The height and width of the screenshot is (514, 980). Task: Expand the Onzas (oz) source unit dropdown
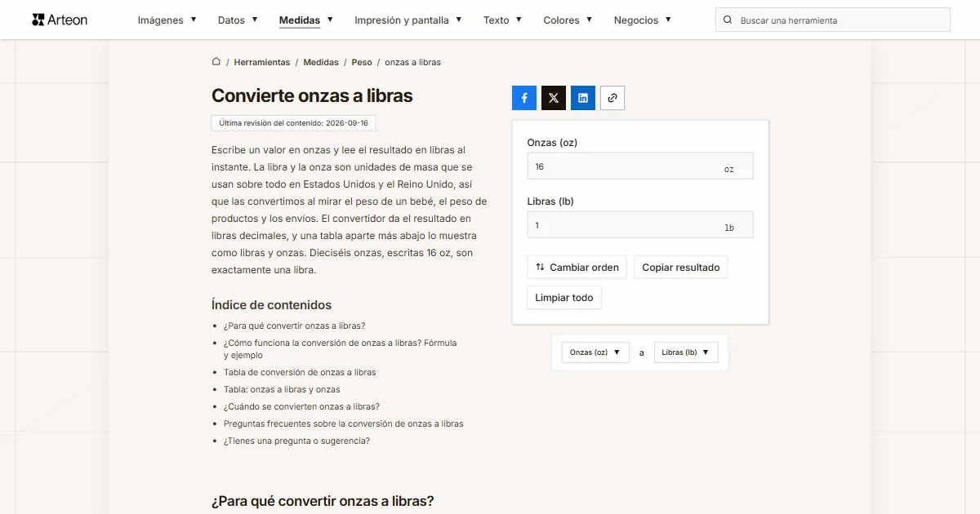point(595,352)
